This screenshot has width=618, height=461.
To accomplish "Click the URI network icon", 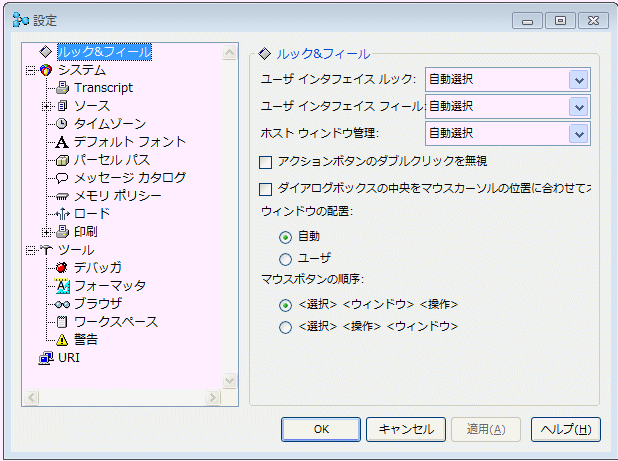I will (45, 358).
